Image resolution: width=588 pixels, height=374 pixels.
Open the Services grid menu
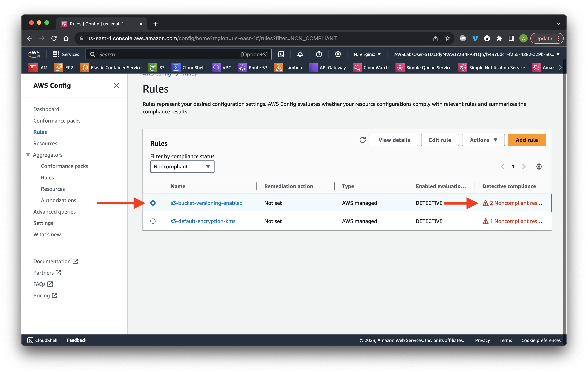point(66,54)
